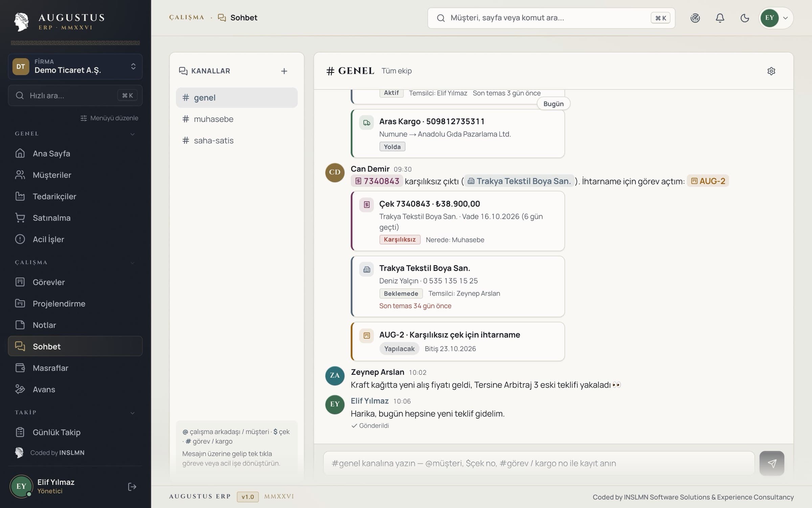
Task: Switch to muhasebe channel
Action: point(236,119)
